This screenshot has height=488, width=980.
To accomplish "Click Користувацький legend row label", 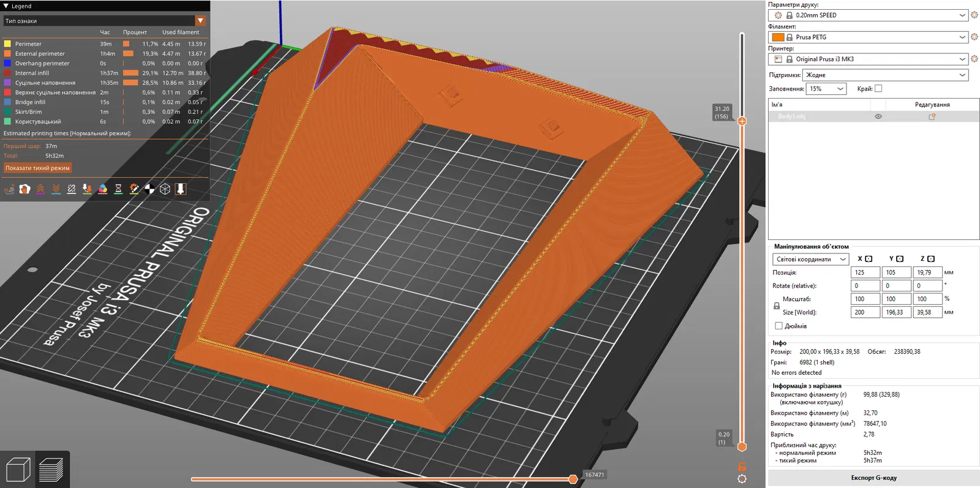I will coord(38,122).
